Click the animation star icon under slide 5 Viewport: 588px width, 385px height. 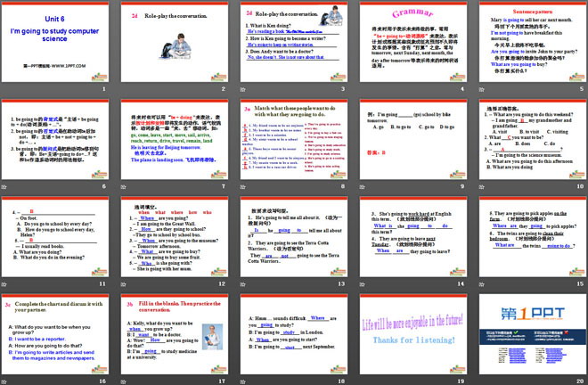(x=481, y=89)
